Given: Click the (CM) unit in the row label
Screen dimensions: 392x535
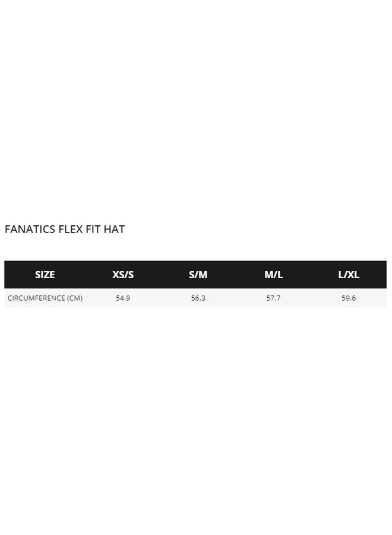Looking at the screenshot, I should click(x=75, y=298).
